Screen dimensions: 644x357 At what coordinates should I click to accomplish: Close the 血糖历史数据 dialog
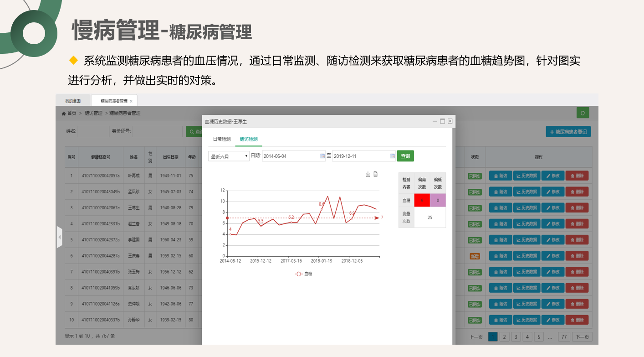click(450, 121)
